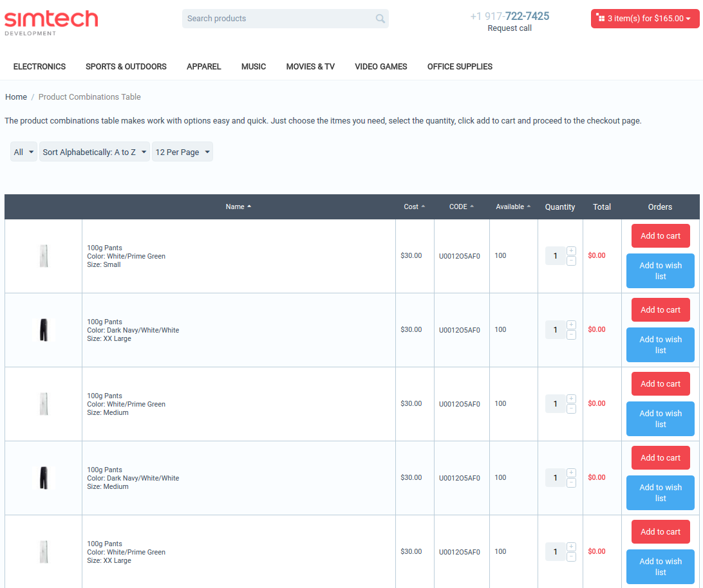Image resolution: width=703 pixels, height=588 pixels.
Task: Open the Video Games menu
Action: (381, 66)
